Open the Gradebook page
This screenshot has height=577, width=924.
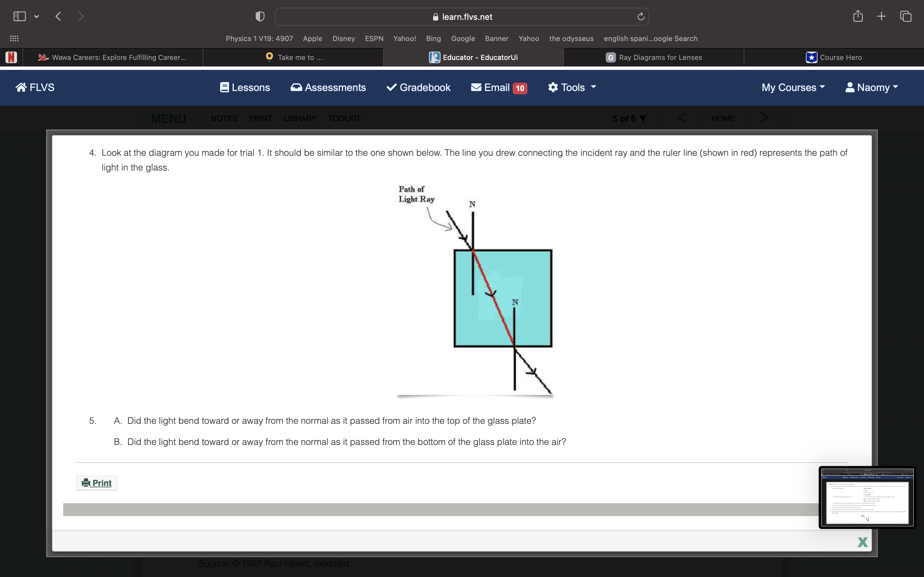[x=418, y=88]
